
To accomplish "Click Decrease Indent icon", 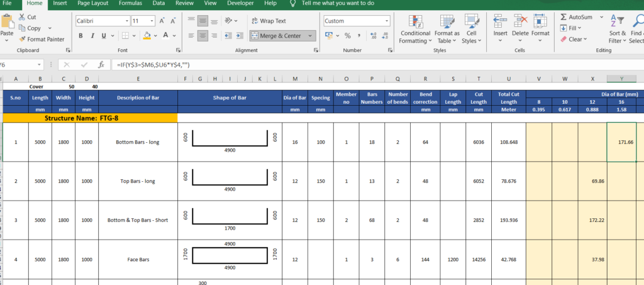I will (229, 36).
